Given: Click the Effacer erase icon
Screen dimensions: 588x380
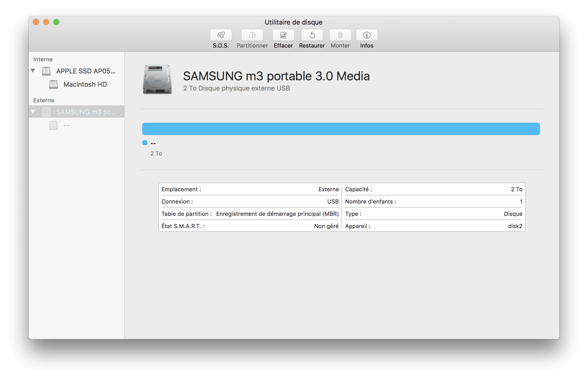Looking at the screenshot, I should pos(283,35).
